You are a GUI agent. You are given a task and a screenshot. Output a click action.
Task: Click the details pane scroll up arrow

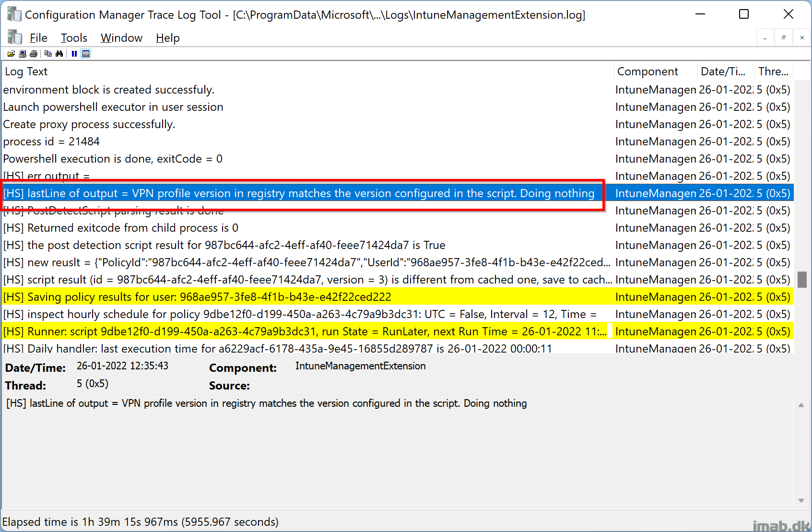pos(801,405)
